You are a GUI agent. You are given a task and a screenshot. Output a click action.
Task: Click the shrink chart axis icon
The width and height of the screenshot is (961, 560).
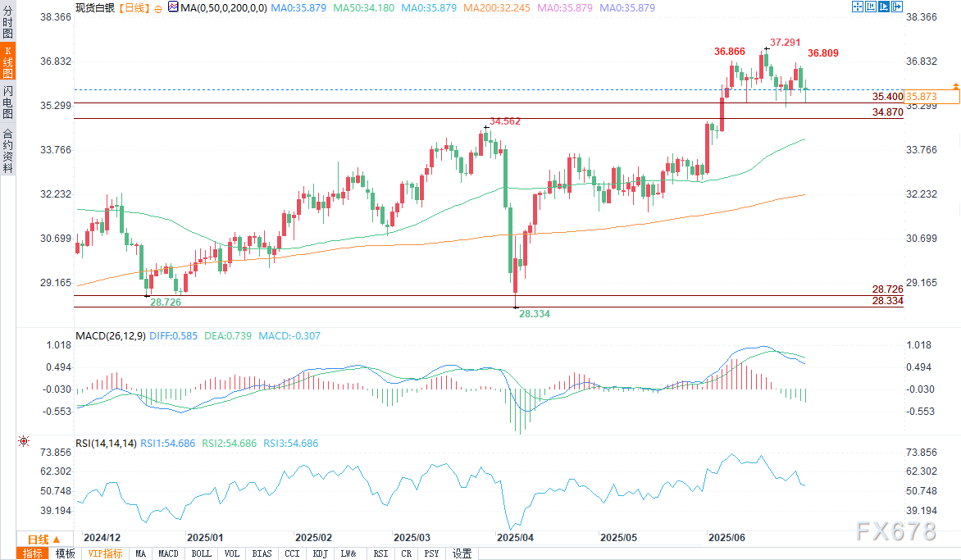coord(870,7)
